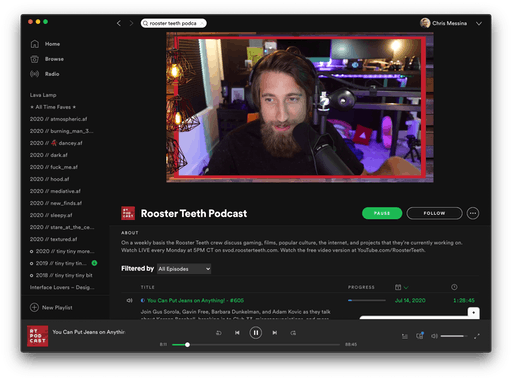Viewport: 512px width, 380px height.
Task: Create a New Playlist
Action: [57, 308]
